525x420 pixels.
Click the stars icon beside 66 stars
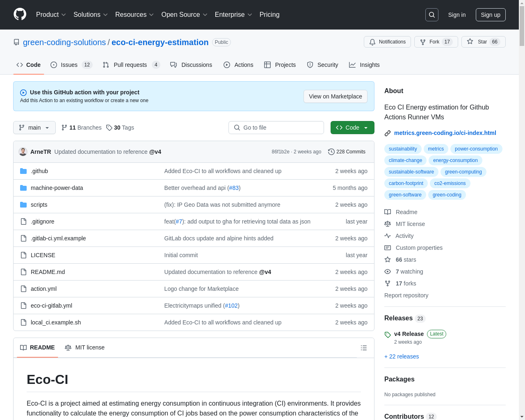coord(388,260)
